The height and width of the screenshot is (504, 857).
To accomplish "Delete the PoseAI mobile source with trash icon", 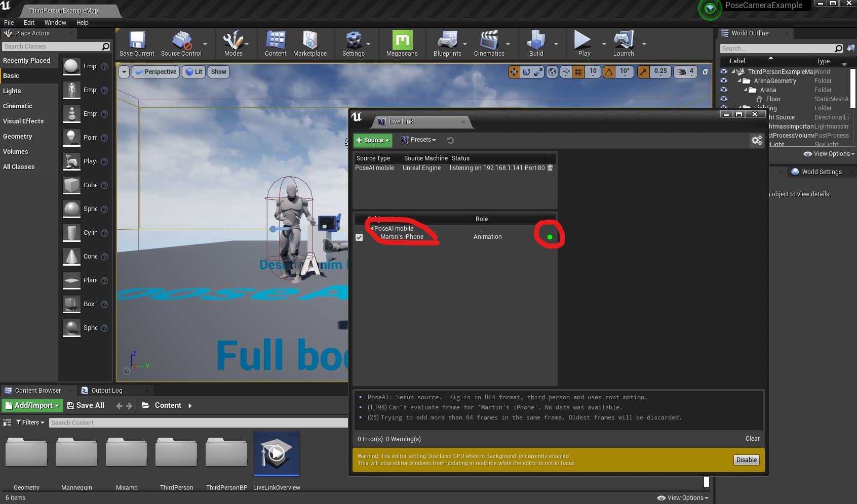I will click(550, 167).
